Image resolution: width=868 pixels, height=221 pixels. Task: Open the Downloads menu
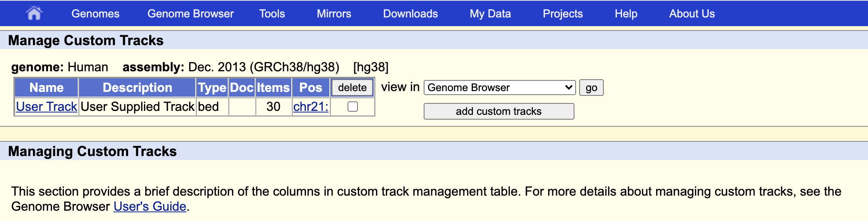click(x=410, y=13)
